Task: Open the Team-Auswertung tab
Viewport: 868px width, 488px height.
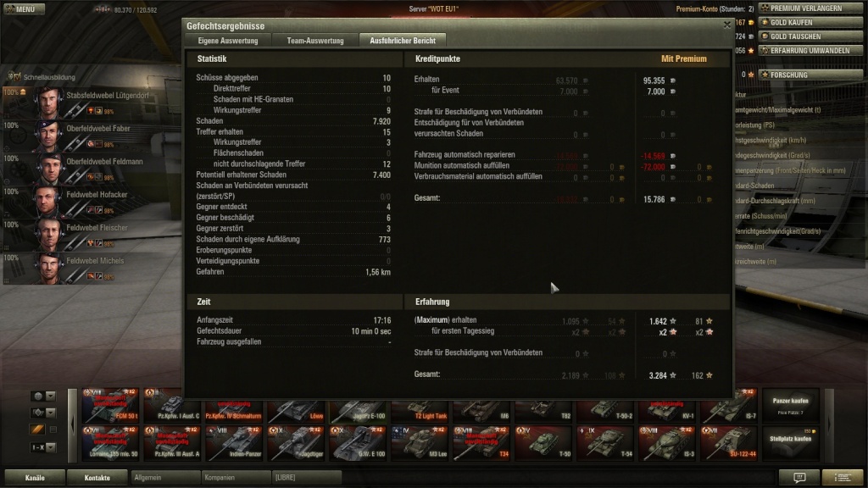Action: click(315, 41)
